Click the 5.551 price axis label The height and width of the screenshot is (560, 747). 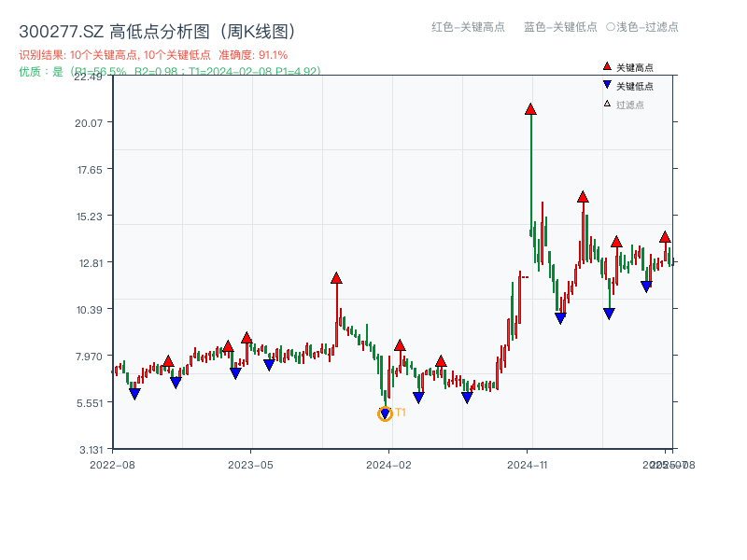90,403
